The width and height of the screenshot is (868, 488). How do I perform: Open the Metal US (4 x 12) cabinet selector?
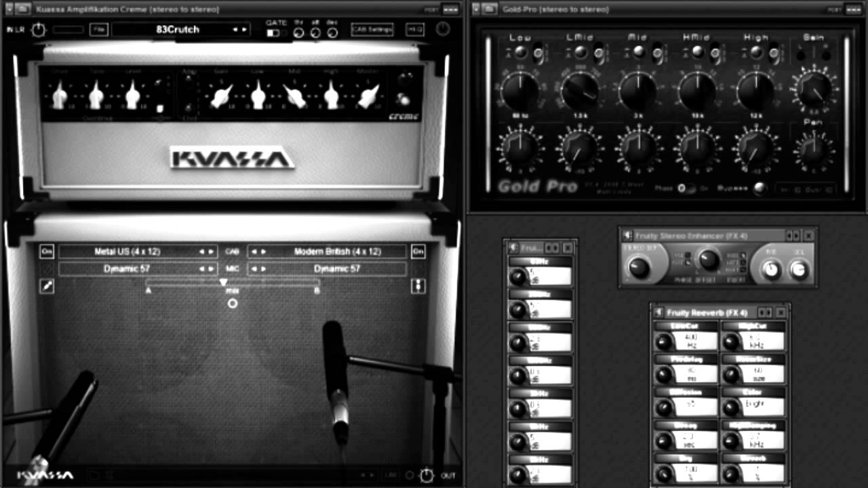138,251
